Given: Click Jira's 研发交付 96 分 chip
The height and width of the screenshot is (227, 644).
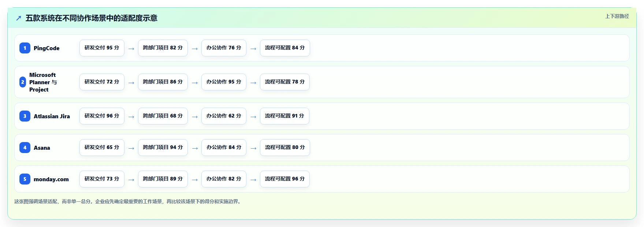Looking at the screenshot, I should click(x=102, y=116).
